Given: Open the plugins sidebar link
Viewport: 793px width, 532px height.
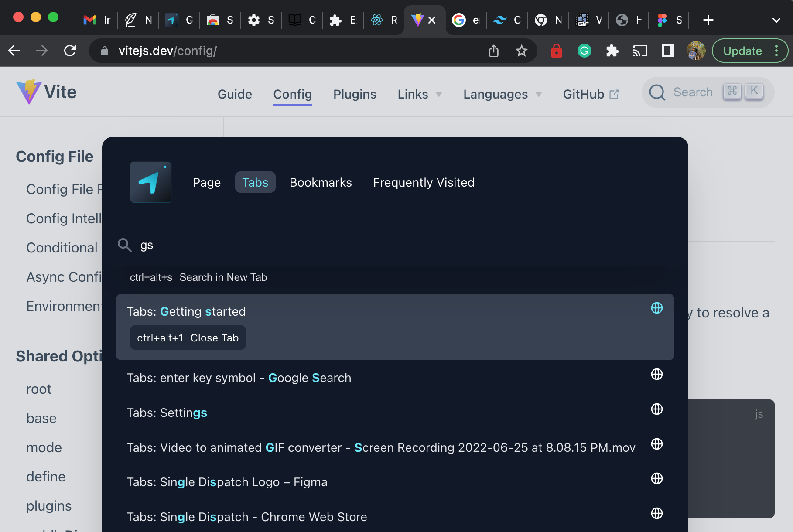Looking at the screenshot, I should (x=49, y=506).
